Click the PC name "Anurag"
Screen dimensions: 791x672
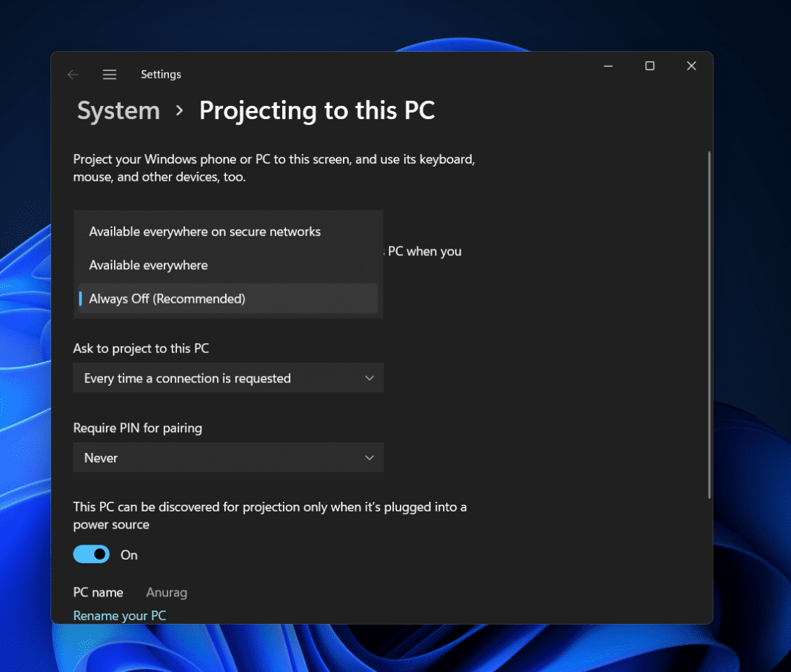coord(166,592)
